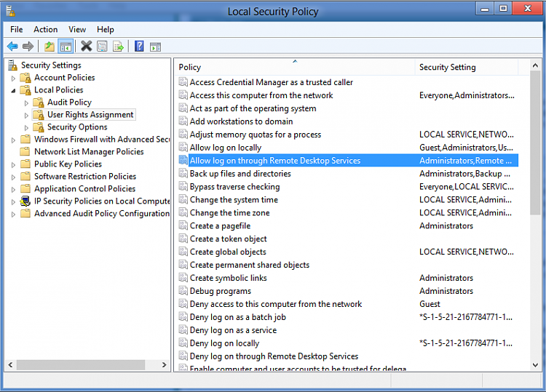Image resolution: width=546 pixels, height=392 pixels.
Task: Open the Help question mark icon
Action: click(x=139, y=46)
